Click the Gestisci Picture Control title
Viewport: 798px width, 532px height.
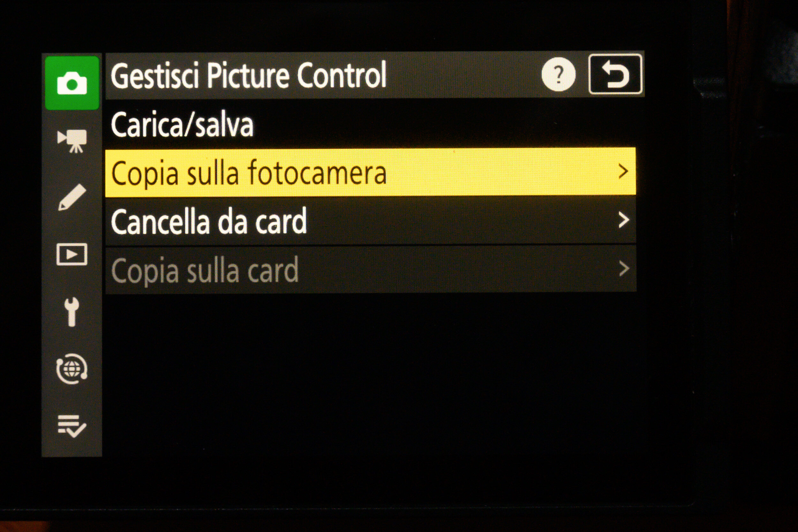click(x=248, y=75)
